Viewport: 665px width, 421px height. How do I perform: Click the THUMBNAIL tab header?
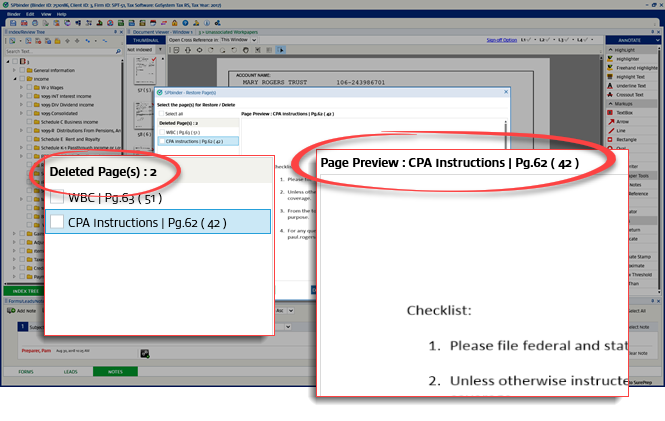(145, 40)
